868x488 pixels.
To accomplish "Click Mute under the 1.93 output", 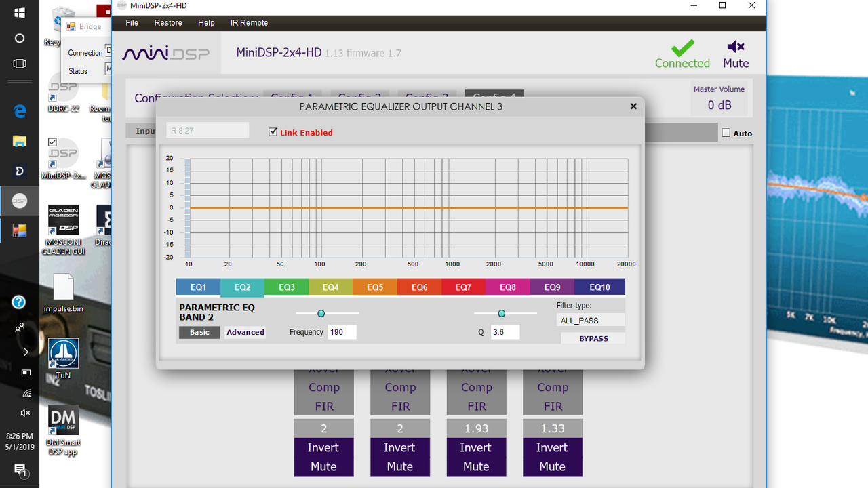I will tap(476, 466).
